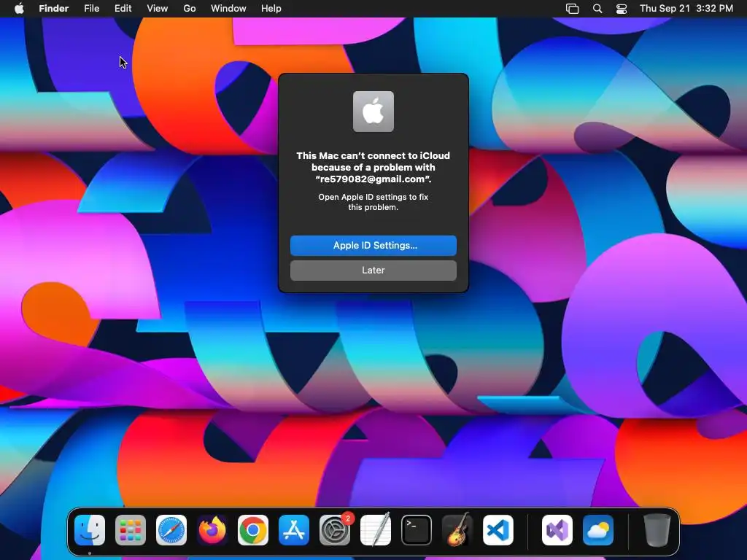Screen dimensions: 747x560
Task: Click the Apple ID Settings… button
Action: click(373, 245)
